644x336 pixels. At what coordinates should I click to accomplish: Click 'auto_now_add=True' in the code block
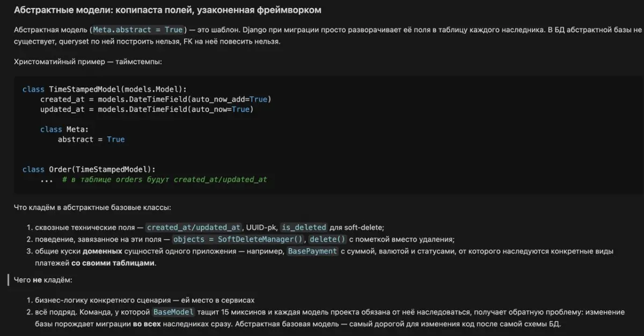(228, 99)
